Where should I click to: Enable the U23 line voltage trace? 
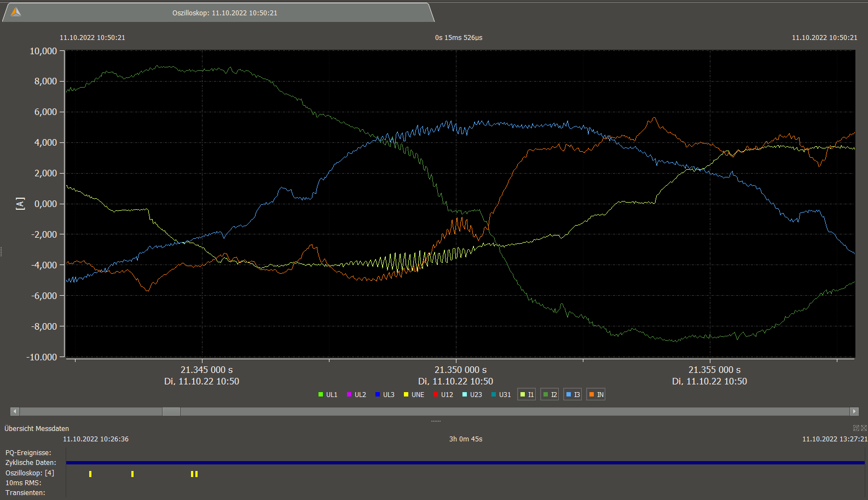pyautogui.click(x=472, y=394)
